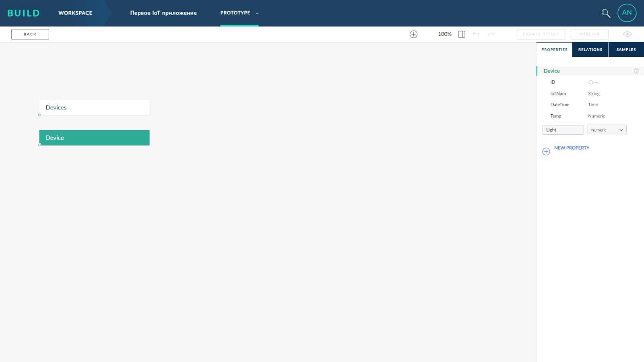Click the undo arrow icon
Viewport: 644px width, 362px height.
[x=476, y=34]
